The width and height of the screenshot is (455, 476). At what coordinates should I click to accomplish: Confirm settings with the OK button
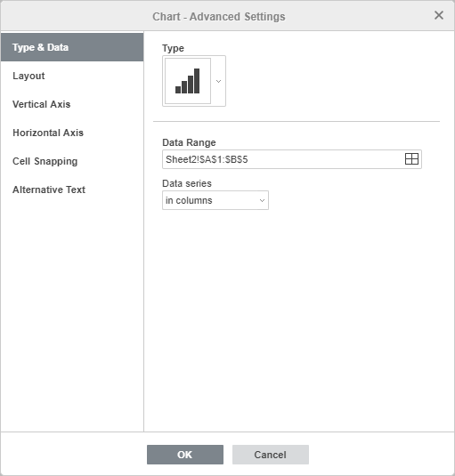coord(185,455)
